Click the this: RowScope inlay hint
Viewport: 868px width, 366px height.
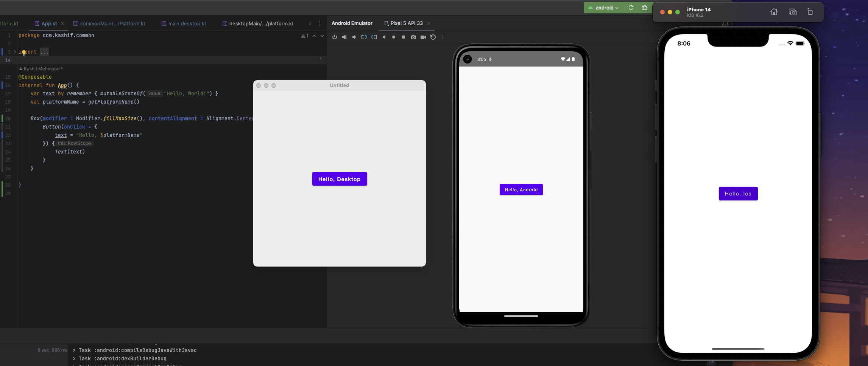click(74, 143)
